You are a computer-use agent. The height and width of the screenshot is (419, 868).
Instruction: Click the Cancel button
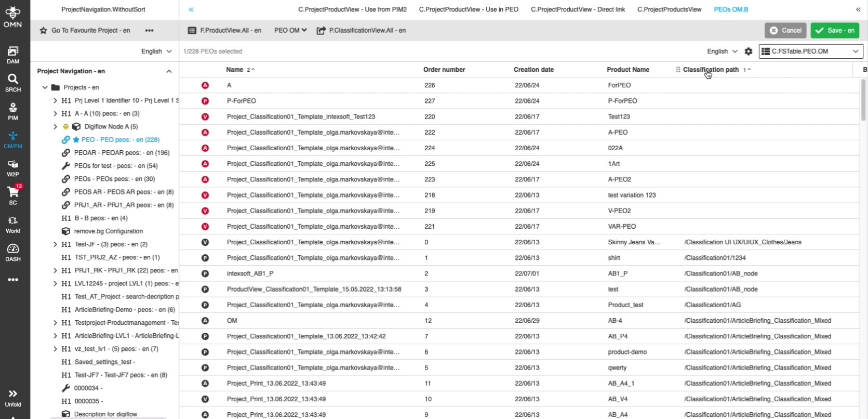[785, 31]
